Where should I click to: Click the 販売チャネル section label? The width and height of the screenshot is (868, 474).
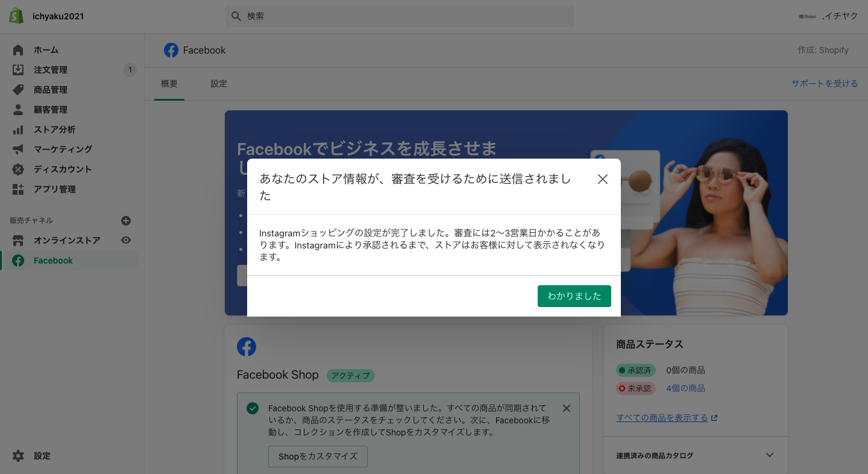31,221
